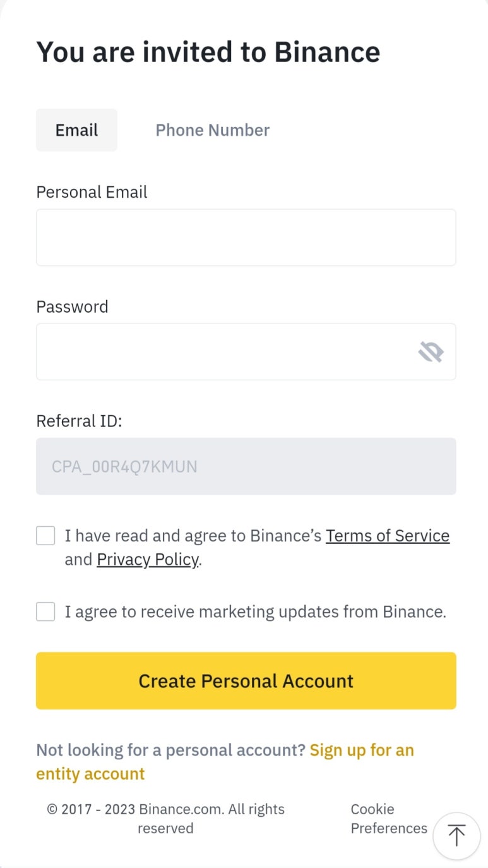Click "Not looking for a personal account?" text
Screen dimensions: 488x868
[x=170, y=750]
